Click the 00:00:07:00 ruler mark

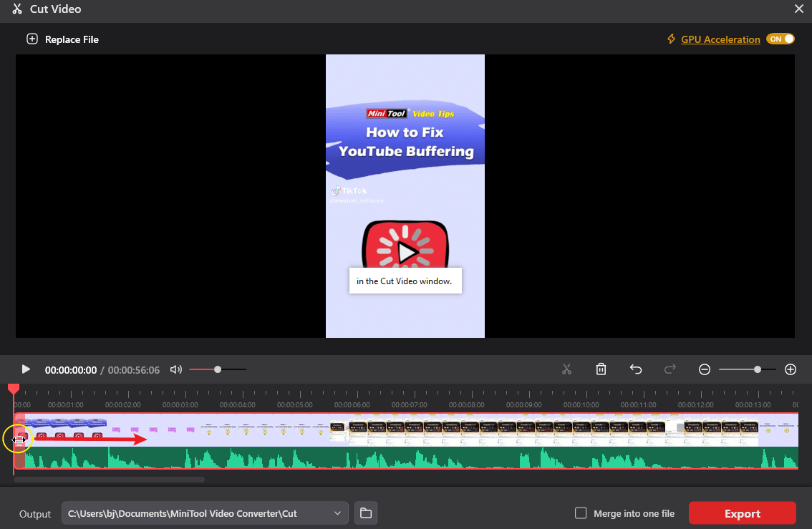point(409,404)
